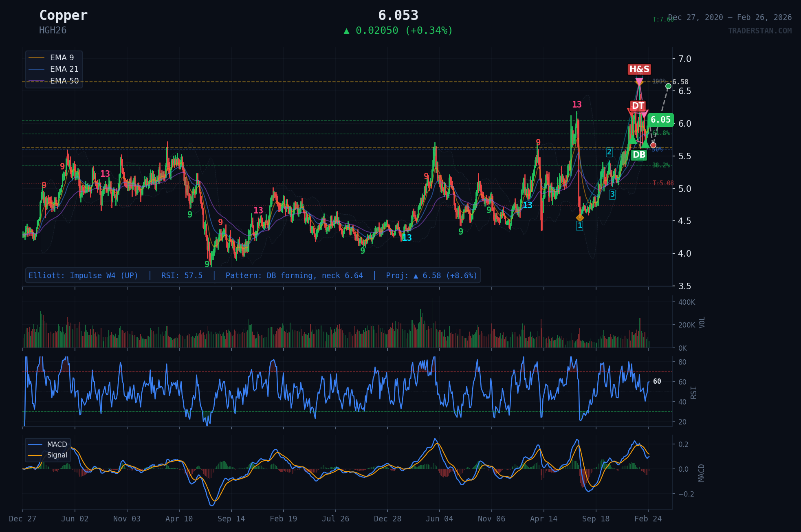
Task: Click the Copper symbol title
Action: point(63,15)
